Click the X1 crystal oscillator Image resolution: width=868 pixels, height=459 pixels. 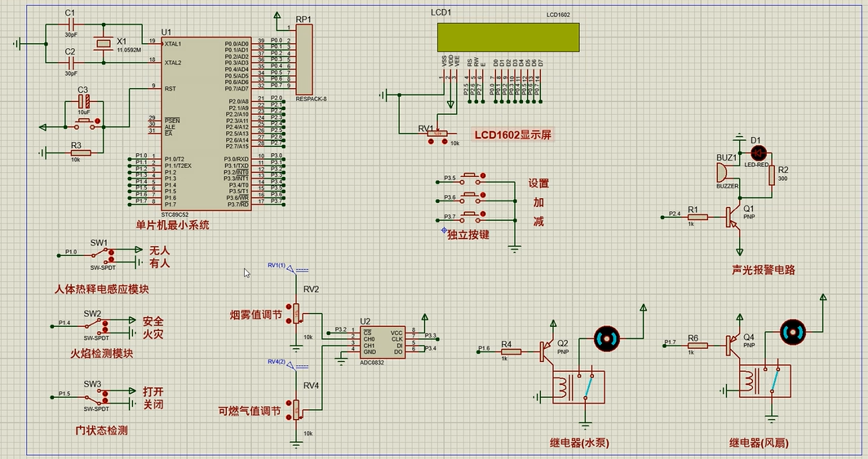pos(102,45)
